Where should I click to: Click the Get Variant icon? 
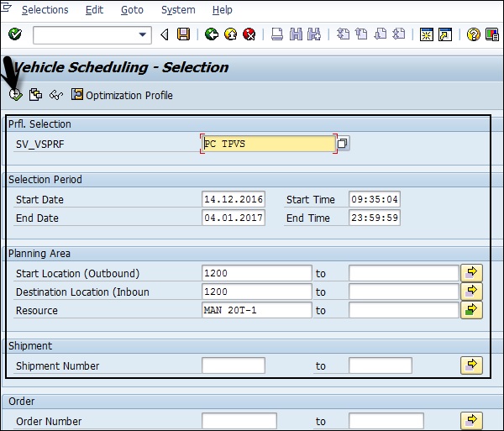coord(35,95)
